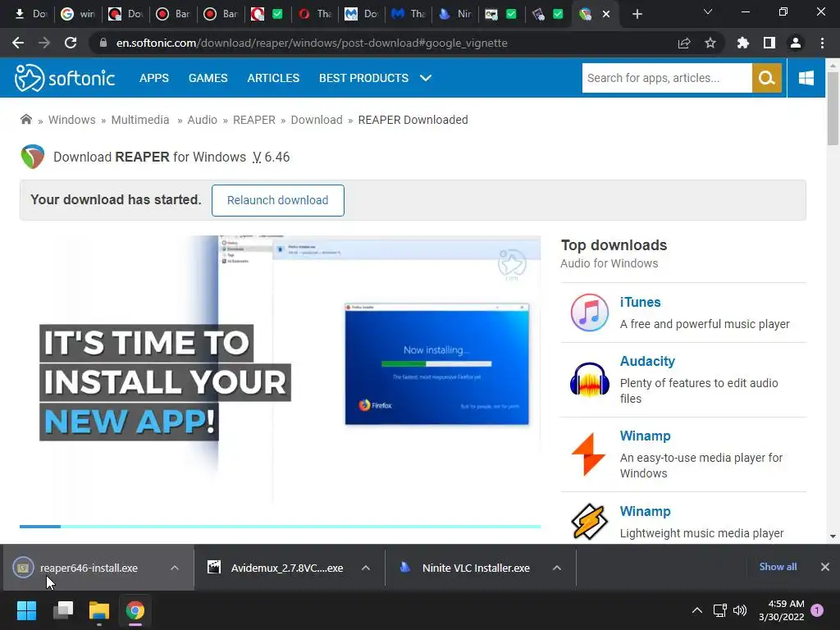Open the Extensions puzzle icon

click(742, 43)
